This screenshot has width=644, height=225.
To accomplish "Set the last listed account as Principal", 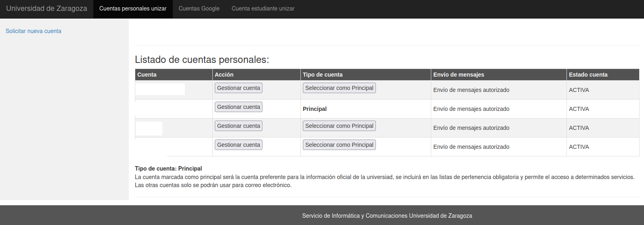I will click(339, 145).
